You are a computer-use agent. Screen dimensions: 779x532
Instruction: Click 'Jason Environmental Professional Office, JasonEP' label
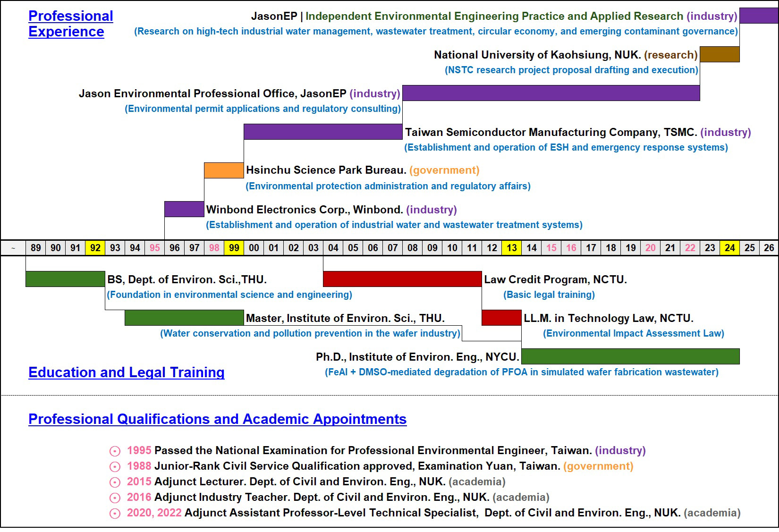[212, 93]
